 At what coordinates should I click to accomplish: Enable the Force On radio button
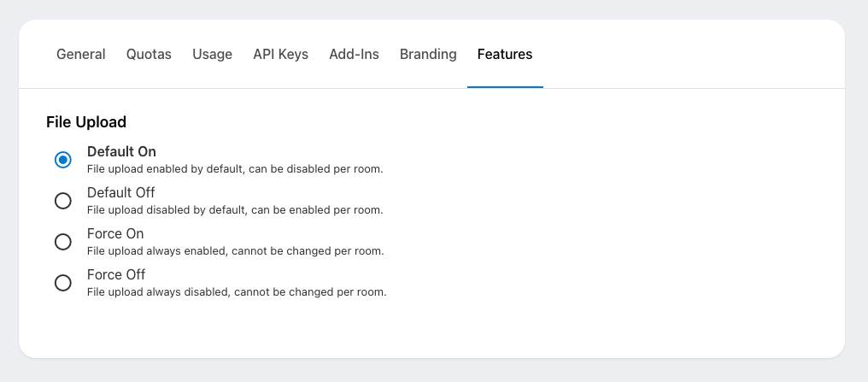(x=62, y=242)
